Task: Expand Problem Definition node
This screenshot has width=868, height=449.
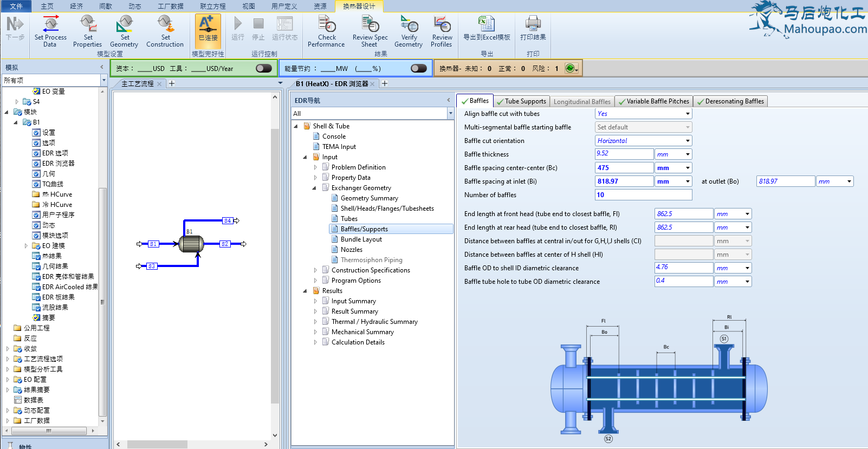Action: click(315, 167)
